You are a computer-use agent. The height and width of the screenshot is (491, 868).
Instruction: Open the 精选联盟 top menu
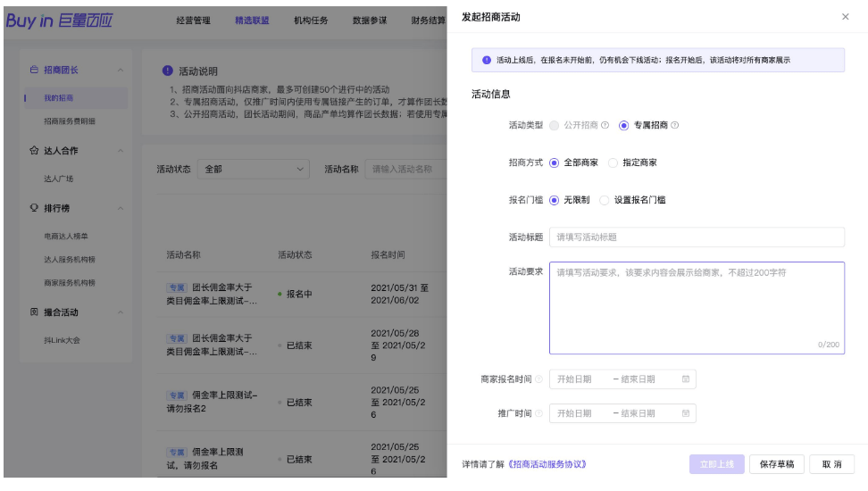coord(252,21)
